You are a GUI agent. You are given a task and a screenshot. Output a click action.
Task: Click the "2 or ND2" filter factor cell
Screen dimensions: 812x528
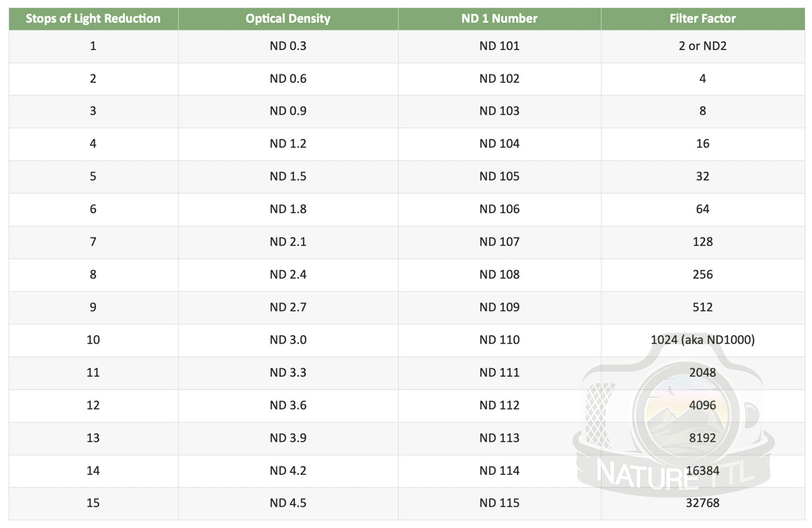click(x=702, y=46)
